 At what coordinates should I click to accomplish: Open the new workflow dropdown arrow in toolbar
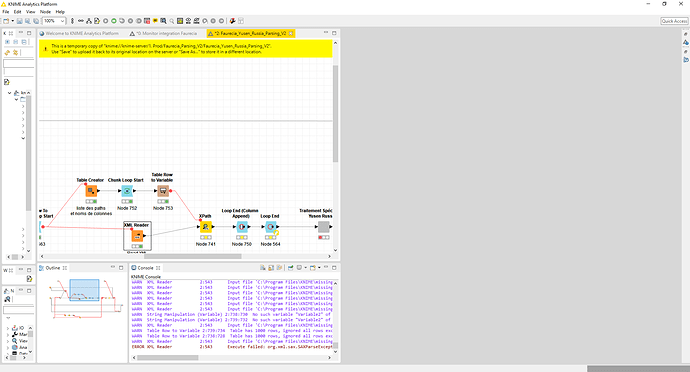(12, 21)
